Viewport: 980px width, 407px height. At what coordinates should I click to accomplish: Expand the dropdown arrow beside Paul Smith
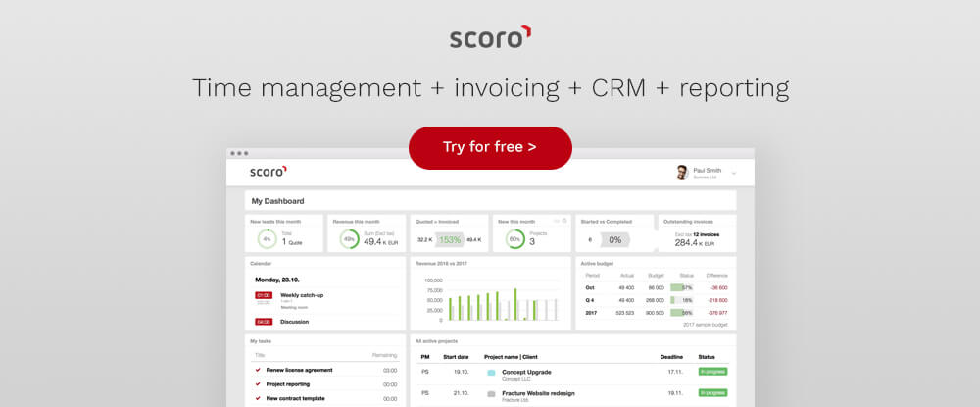click(734, 174)
